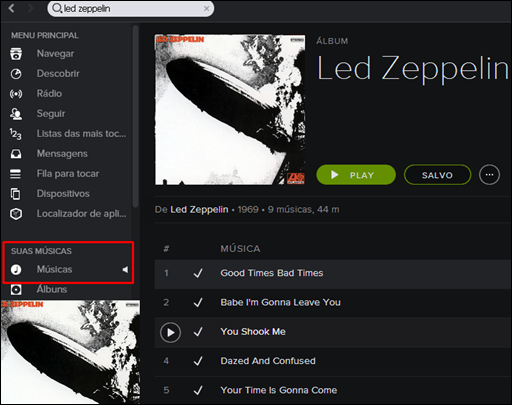Open the Mensagens inbox icon
The width and height of the screenshot is (512, 405).
click(16, 154)
